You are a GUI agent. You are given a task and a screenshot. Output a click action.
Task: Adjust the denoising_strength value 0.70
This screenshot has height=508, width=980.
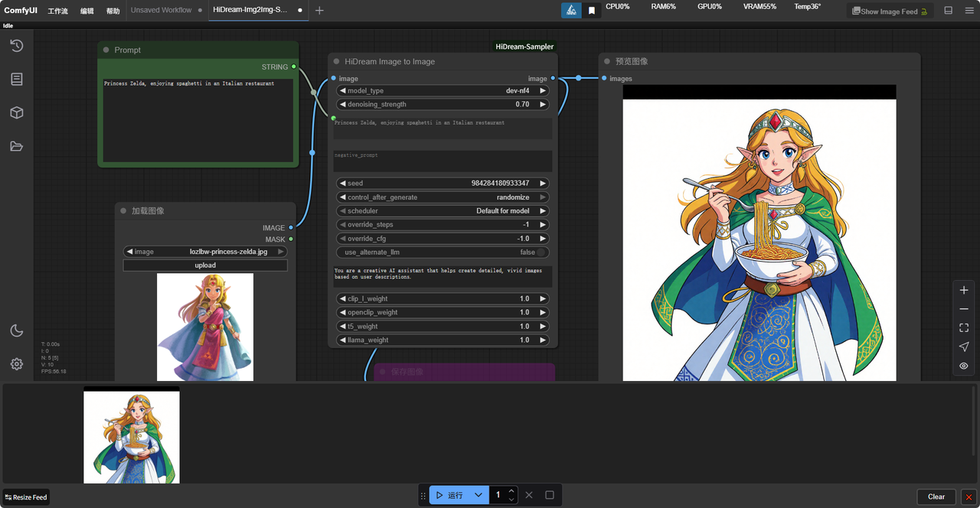[443, 104]
